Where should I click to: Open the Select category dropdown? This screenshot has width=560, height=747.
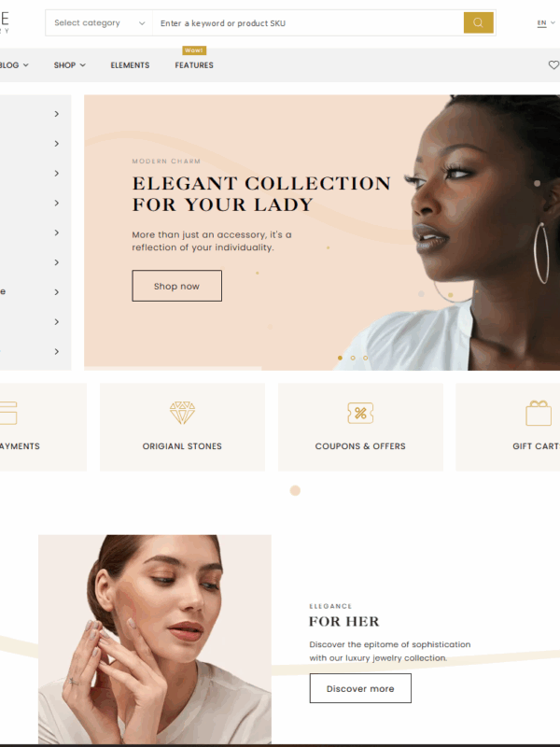click(x=99, y=22)
